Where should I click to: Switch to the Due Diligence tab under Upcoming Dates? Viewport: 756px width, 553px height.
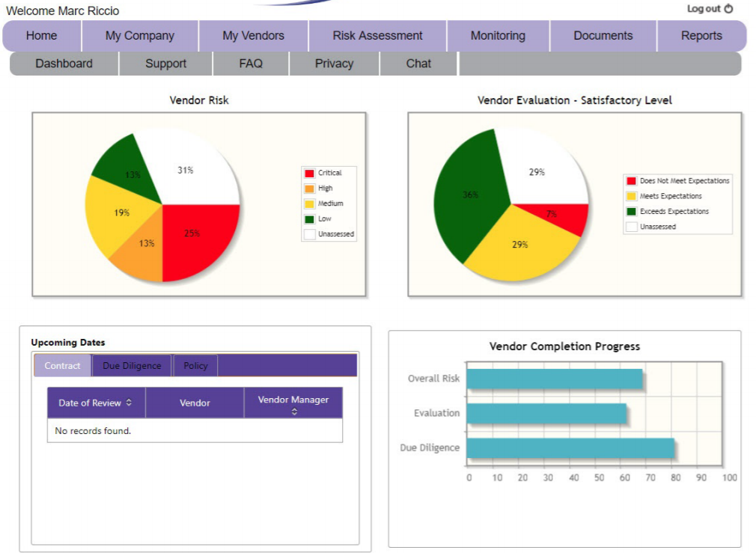(132, 366)
